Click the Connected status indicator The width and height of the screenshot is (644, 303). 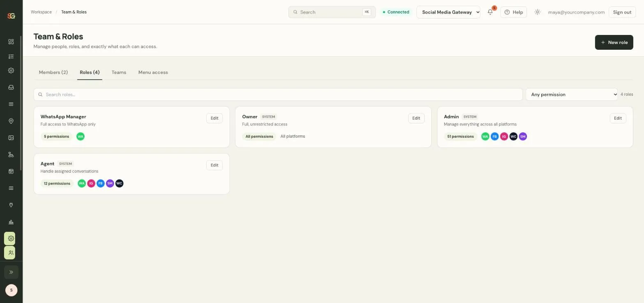coord(396,12)
